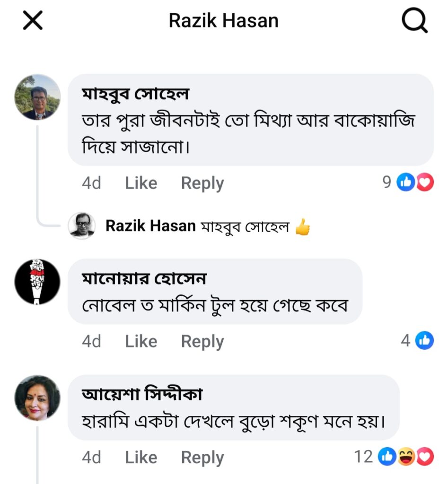Open search with the magnifier icon
The width and height of the screenshot is (448, 484).
pos(414,21)
